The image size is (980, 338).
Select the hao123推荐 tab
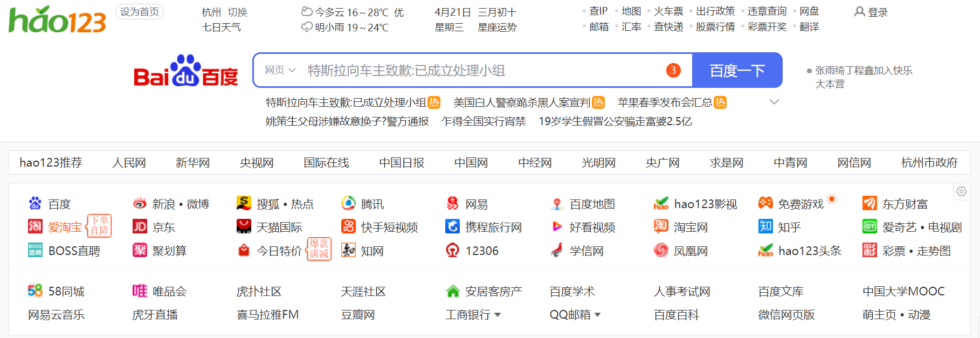(51, 162)
